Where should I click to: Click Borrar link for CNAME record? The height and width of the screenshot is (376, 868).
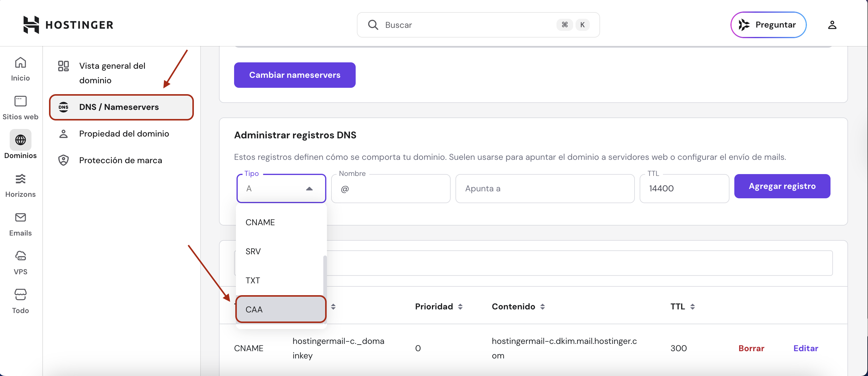click(x=751, y=348)
